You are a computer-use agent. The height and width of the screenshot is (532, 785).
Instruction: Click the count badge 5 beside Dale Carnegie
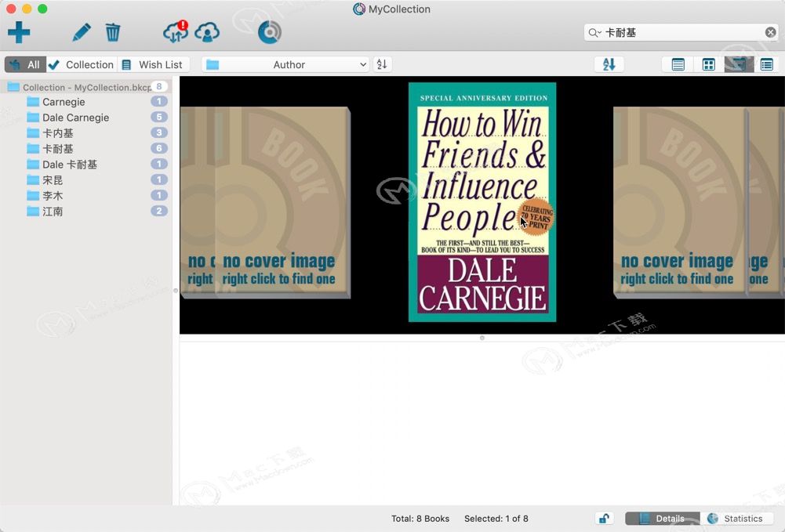click(159, 117)
